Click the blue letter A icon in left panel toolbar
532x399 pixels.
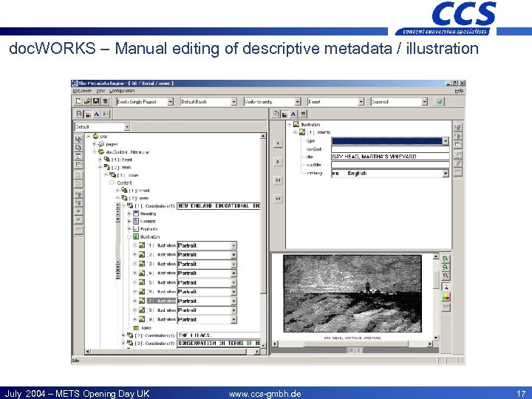point(97,114)
